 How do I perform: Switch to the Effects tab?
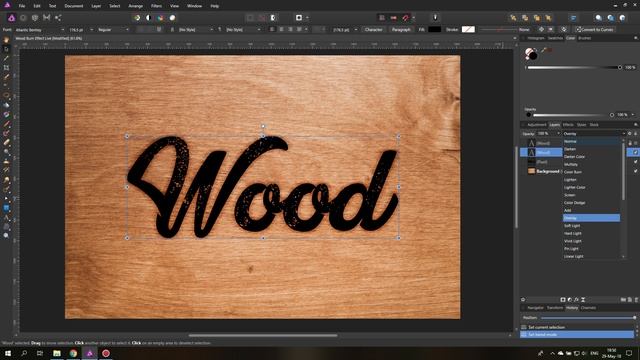click(x=568, y=124)
